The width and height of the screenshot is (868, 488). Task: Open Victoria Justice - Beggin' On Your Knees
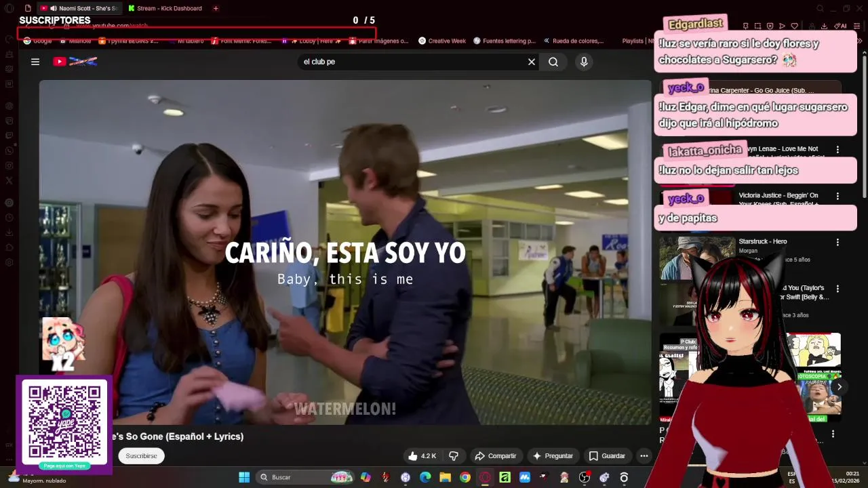click(779, 199)
